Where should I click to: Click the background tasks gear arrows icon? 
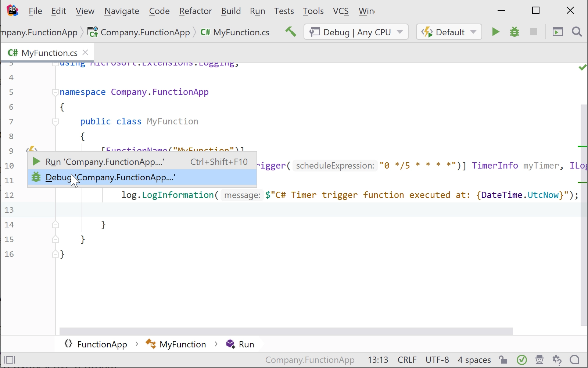click(x=557, y=360)
